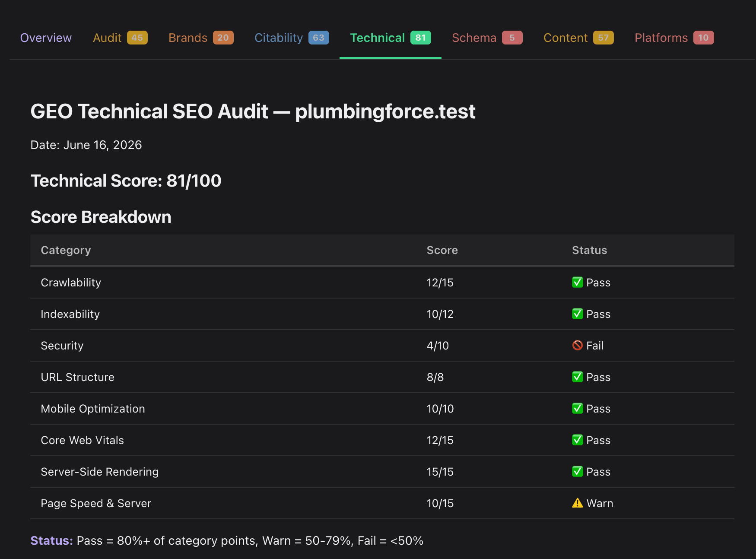
Task: Open the Overview tab
Action: pyautogui.click(x=46, y=38)
